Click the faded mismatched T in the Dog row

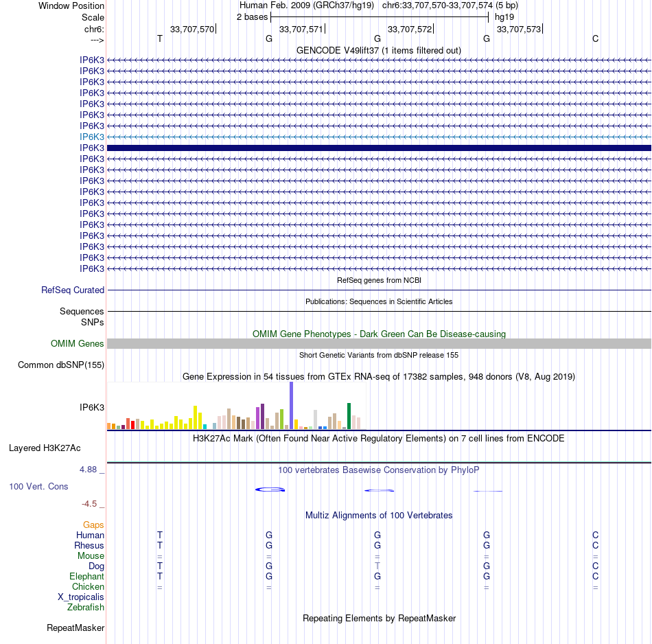click(377, 566)
